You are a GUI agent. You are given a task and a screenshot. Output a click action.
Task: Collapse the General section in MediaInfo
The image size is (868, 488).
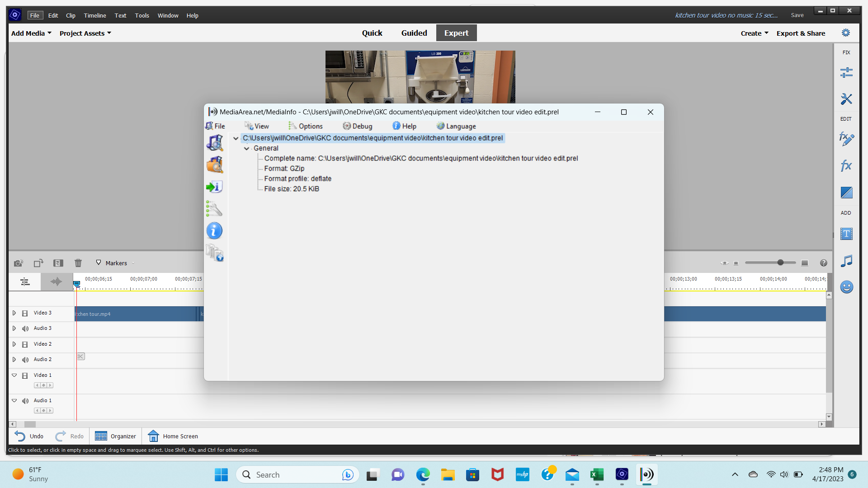click(x=246, y=148)
